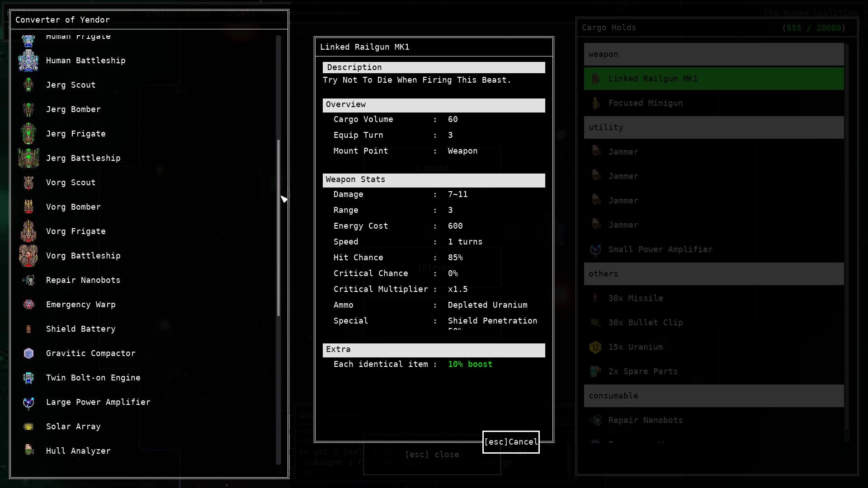
Task: Click the Large Power Amplifier icon
Action: [28, 402]
